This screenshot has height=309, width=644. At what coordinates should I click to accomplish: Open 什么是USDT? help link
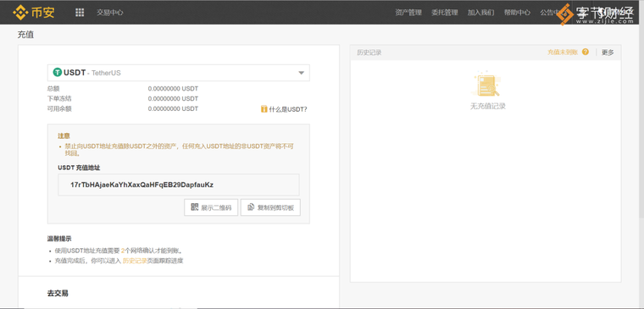tap(288, 109)
